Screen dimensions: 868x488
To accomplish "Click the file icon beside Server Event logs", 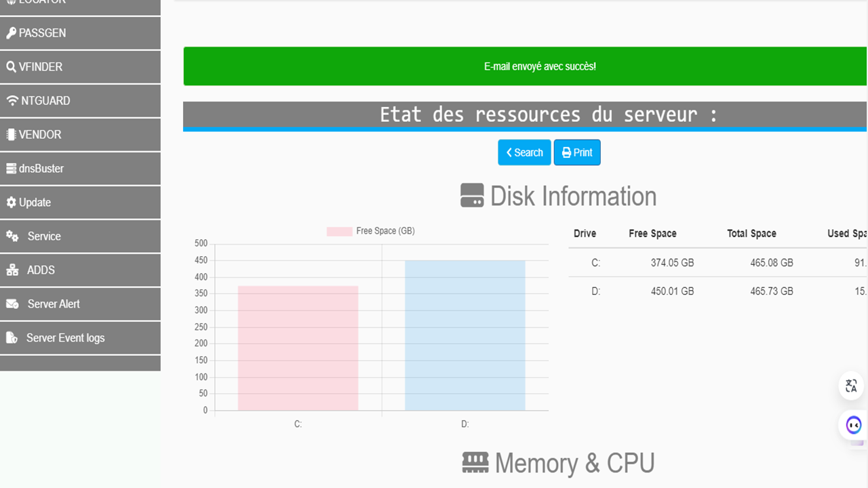I will (x=12, y=338).
